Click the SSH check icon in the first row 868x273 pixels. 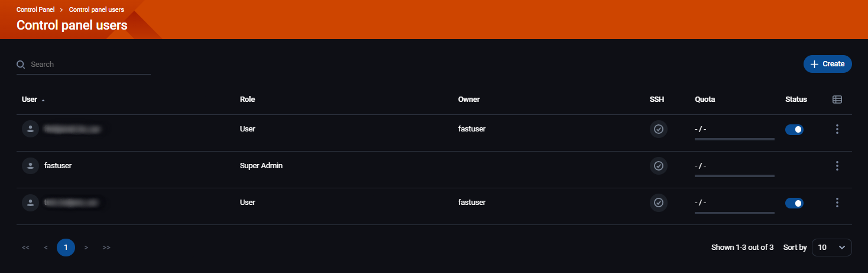point(658,129)
